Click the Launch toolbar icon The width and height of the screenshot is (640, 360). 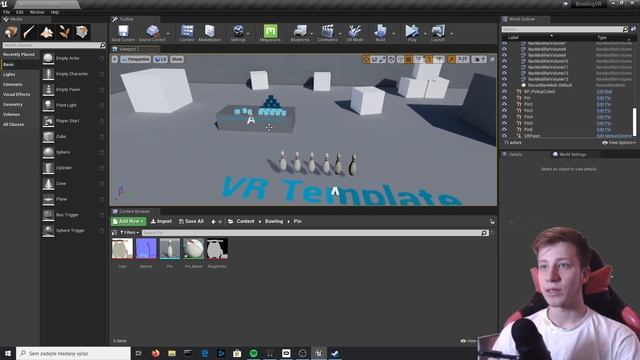[438, 31]
